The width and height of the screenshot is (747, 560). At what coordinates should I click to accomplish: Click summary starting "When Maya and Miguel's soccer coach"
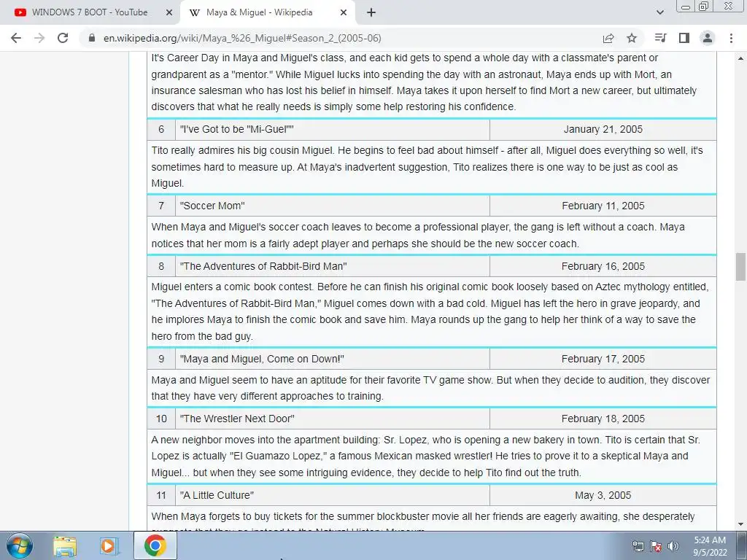pyautogui.click(x=432, y=236)
